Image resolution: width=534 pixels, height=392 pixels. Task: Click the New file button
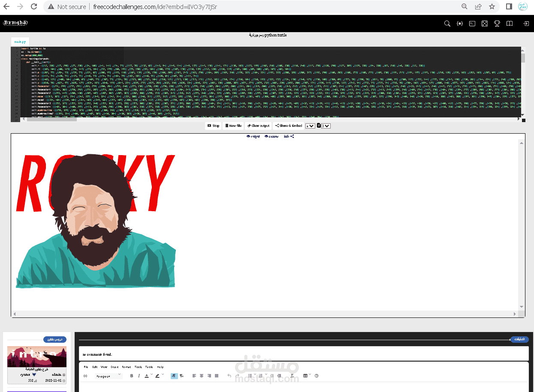pos(233,126)
